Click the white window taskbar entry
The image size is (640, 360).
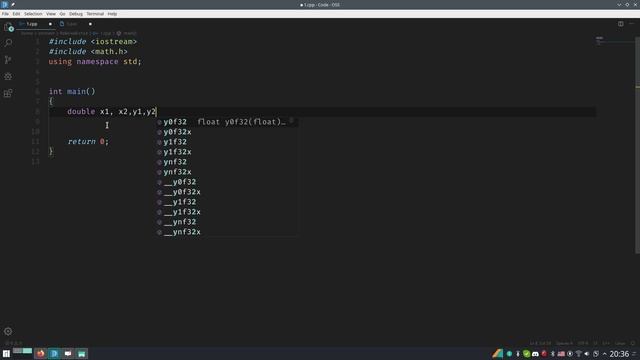point(68,353)
